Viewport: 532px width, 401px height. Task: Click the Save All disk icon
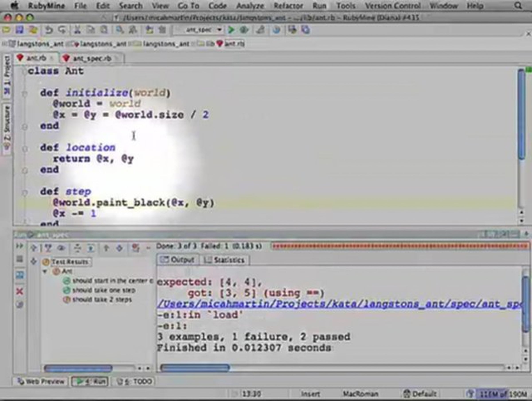20,30
